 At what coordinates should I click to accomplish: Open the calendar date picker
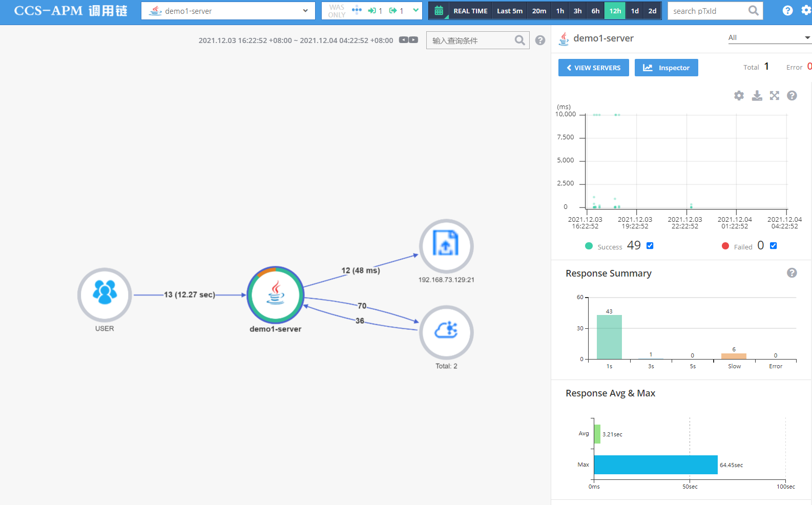coord(439,11)
